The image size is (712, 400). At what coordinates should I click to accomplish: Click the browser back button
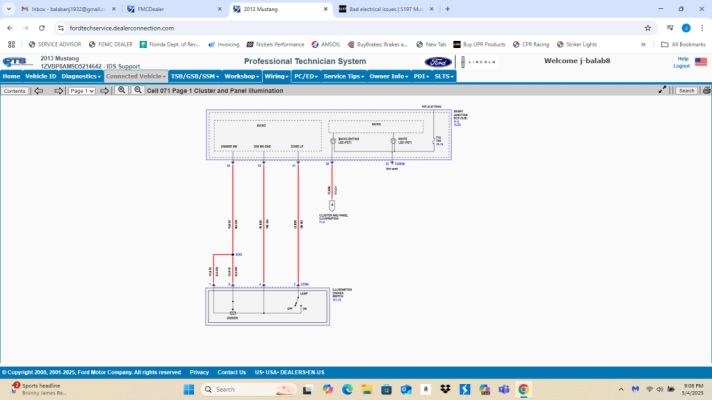[x=10, y=28]
